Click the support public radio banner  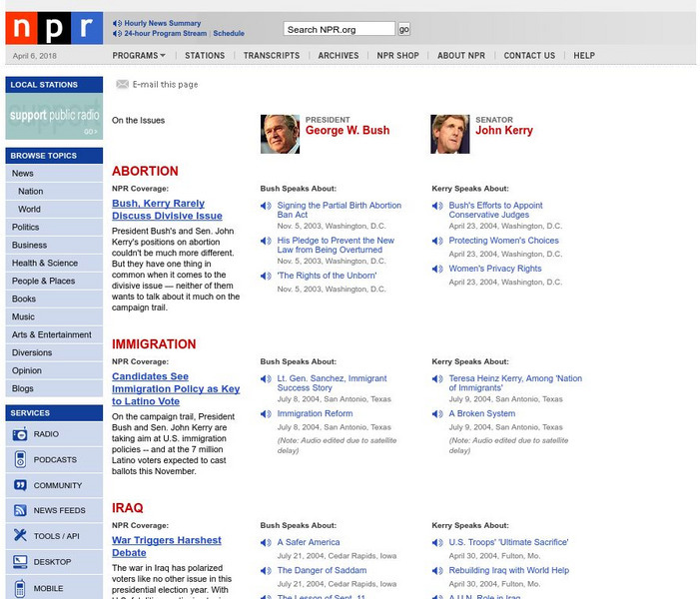pos(54,117)
